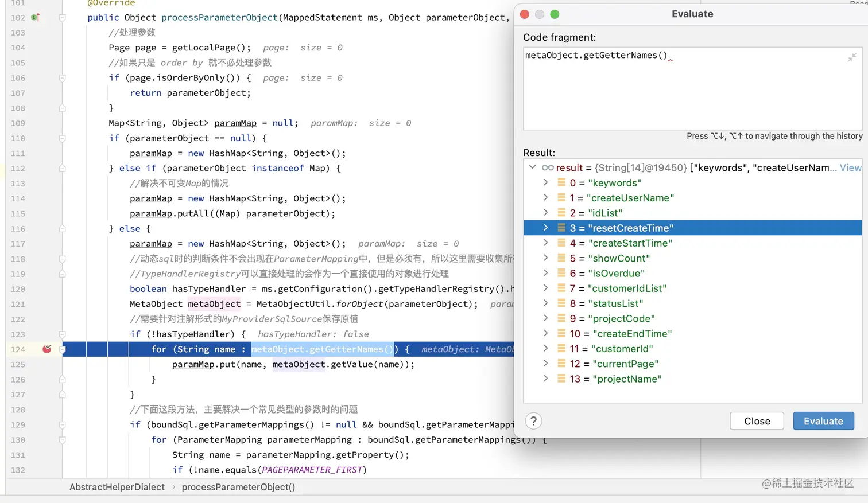868x503 pixels.
Task: Click the fold-end marker on line 126
Action: 62,380
